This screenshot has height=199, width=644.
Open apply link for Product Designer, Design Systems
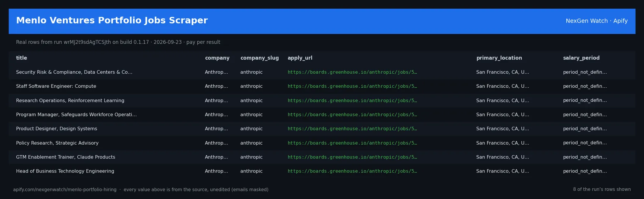point(352,129)
